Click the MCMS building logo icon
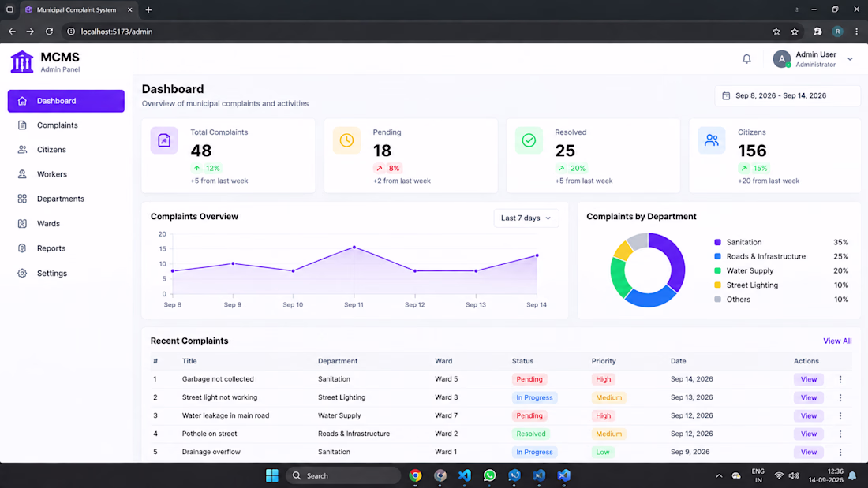The height and width of the screenshot is (488, 868). (x=22, y=61)
